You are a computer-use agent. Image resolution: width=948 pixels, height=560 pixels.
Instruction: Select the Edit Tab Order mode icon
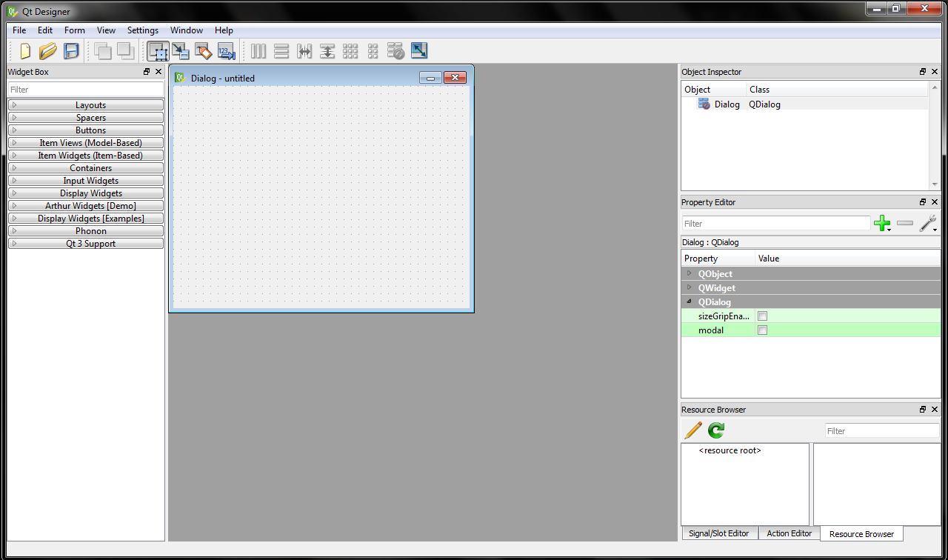coord(227,51)
